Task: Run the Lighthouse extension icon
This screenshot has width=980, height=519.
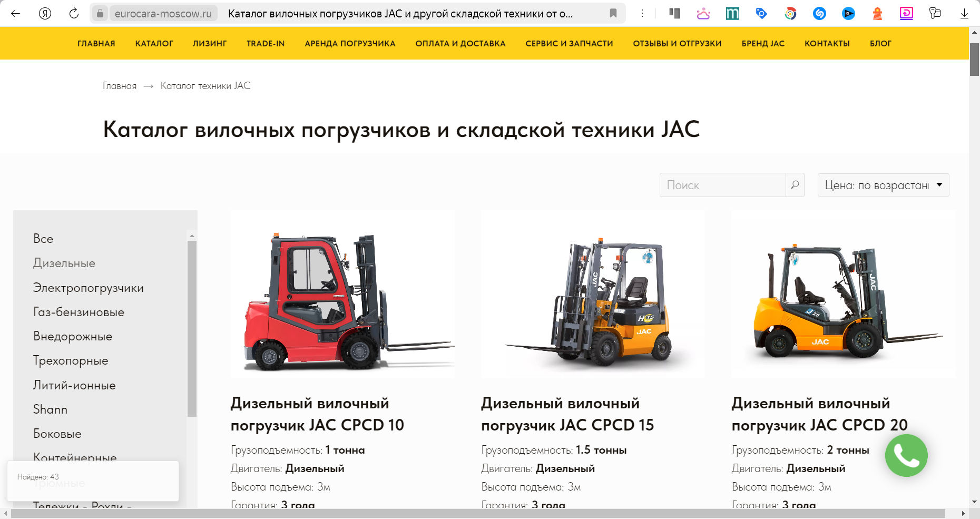Action: pyautogui.click(x=877, y=13)
